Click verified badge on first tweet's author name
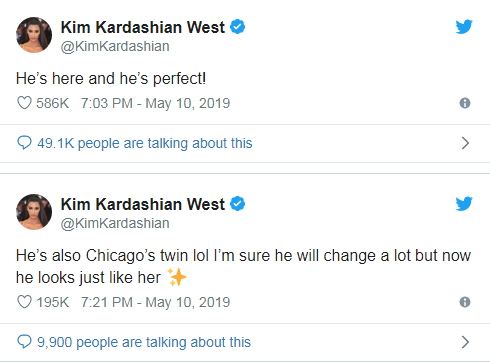Screen dimensions: 490x362 pos(238,27)
